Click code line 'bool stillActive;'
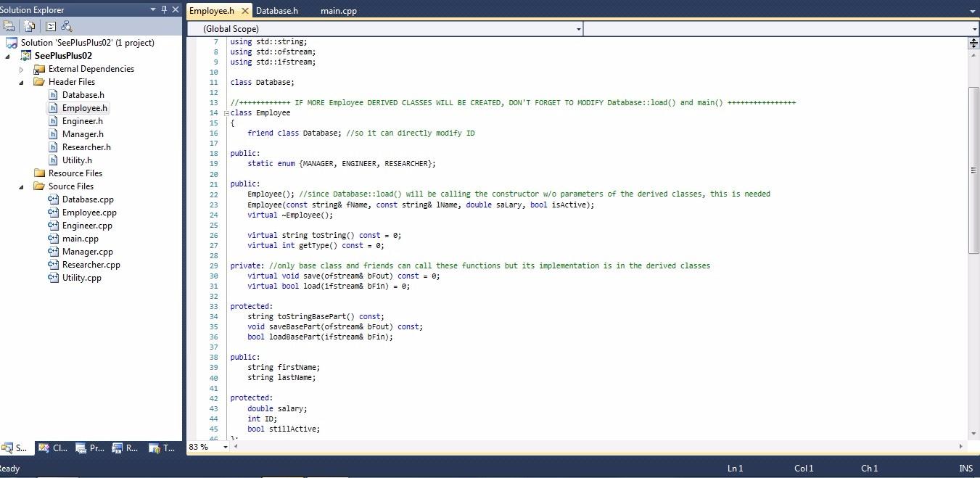The image size is (980, 478). [284, 429]
